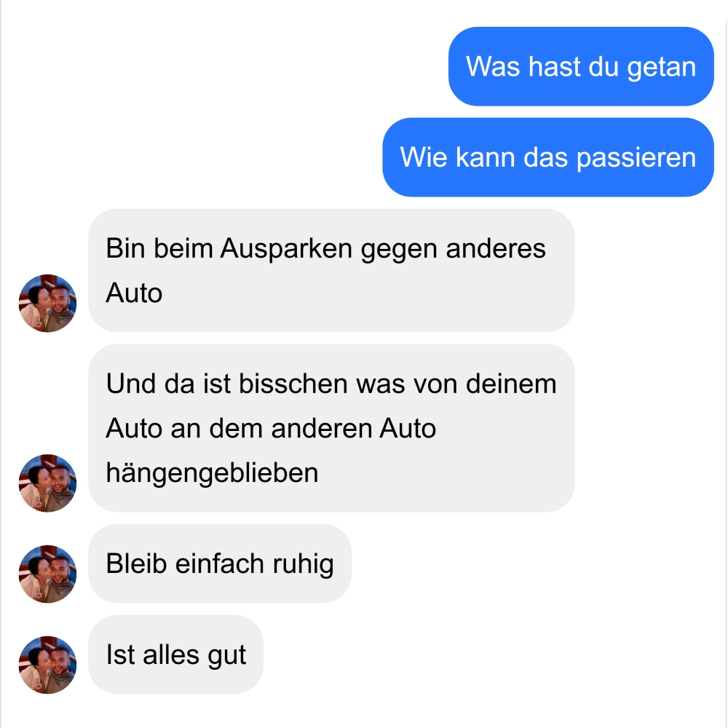Viewport: 728px width, 728px height.
Task: Select the blue "Was hast du getan" bubble
Action: (x=581, y=66)
